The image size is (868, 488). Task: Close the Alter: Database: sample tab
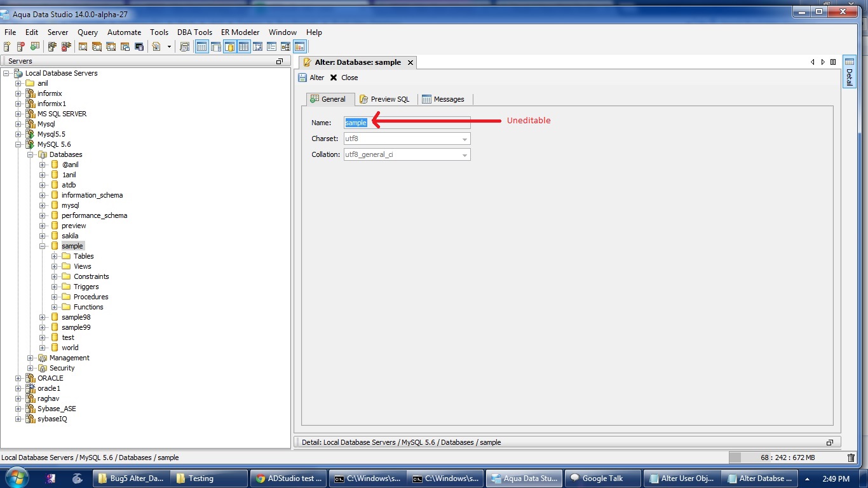click(410, 62)
